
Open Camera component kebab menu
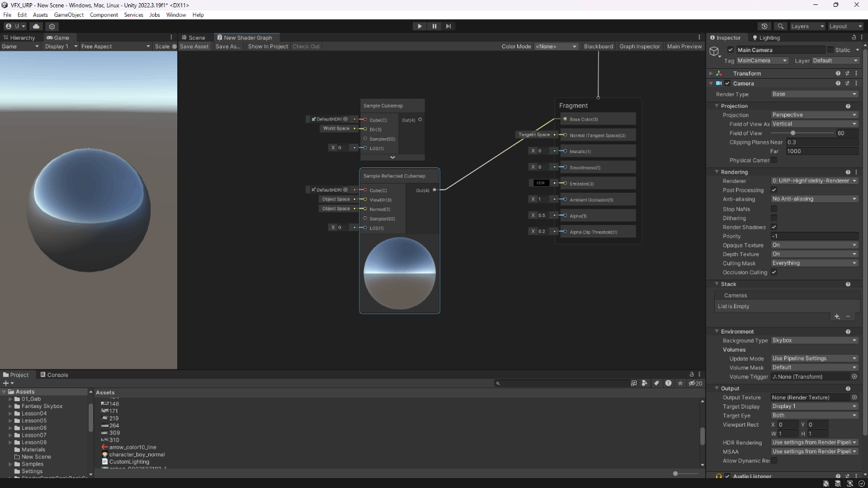pyautogui.click(x=856, y=83)
